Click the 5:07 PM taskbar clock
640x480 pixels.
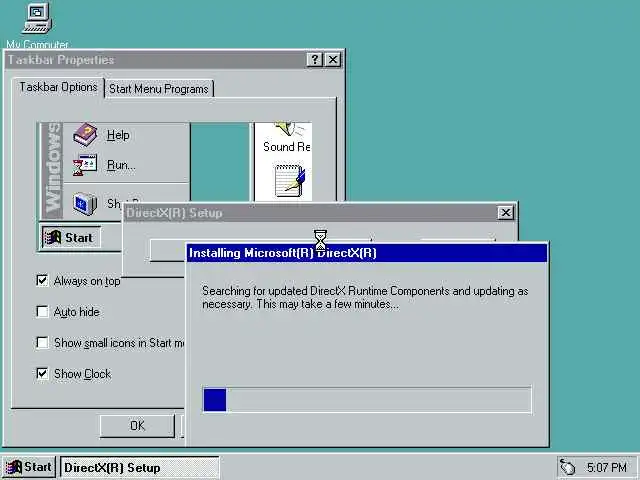pos(607,467)
